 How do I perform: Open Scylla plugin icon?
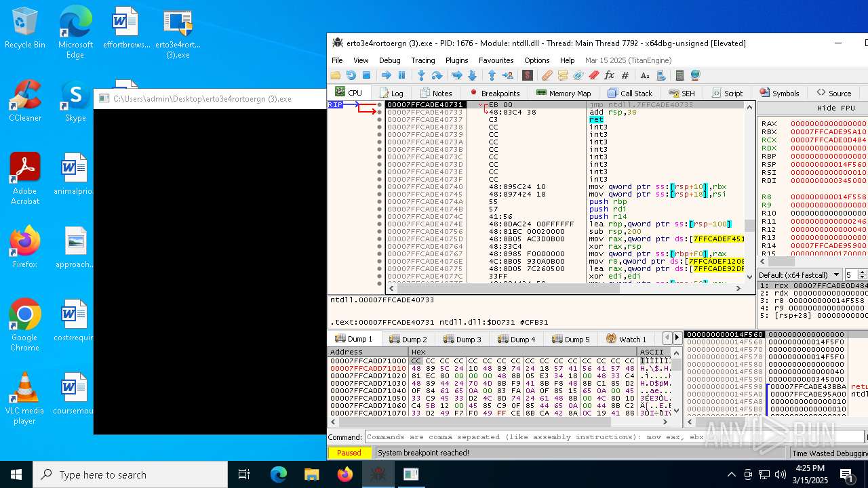click(527, 75)
